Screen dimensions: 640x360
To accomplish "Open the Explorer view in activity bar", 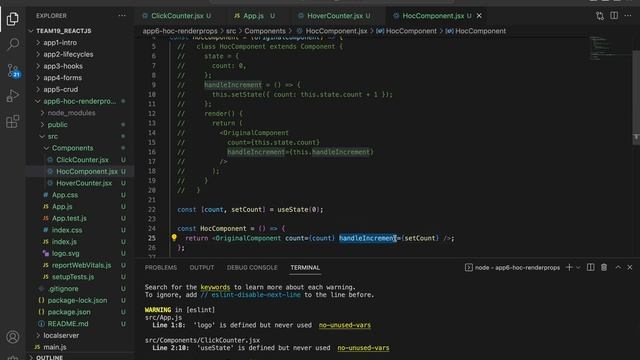I will coord(13,19).
